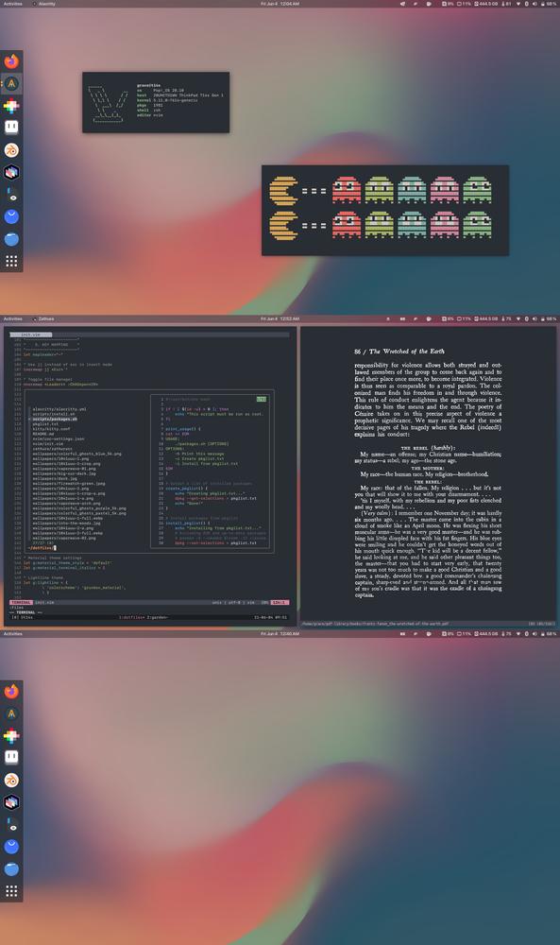Click the lower yellow Pac-Man in the ghosts terminal
This screenshot has width=560, height=945.
click(283, 226)
